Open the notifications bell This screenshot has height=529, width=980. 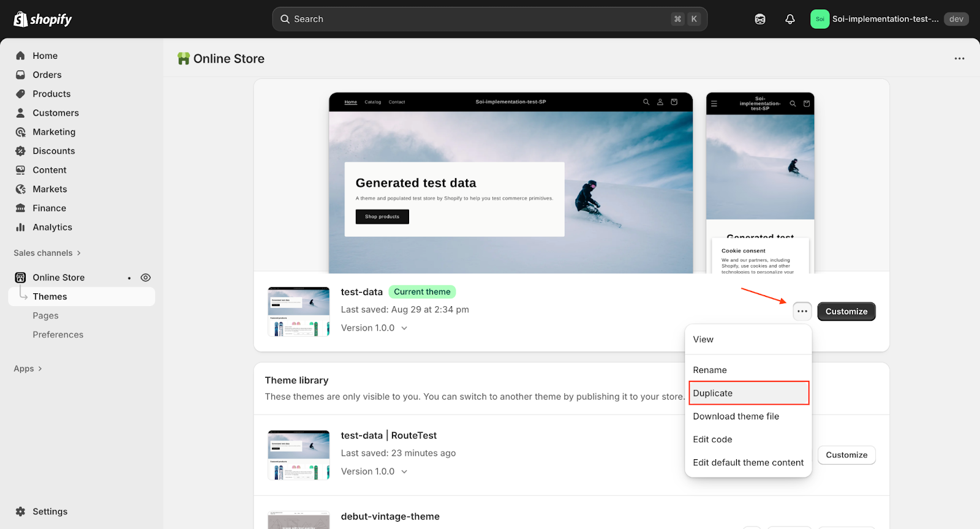(790, 19)
